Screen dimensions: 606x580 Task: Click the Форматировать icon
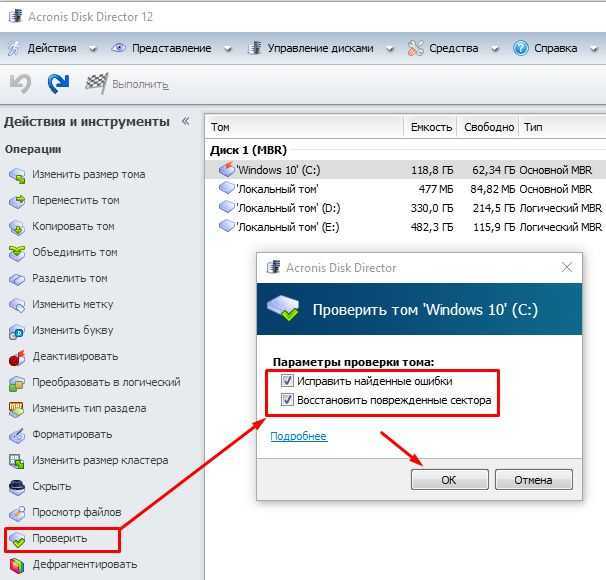pos(17,435)
